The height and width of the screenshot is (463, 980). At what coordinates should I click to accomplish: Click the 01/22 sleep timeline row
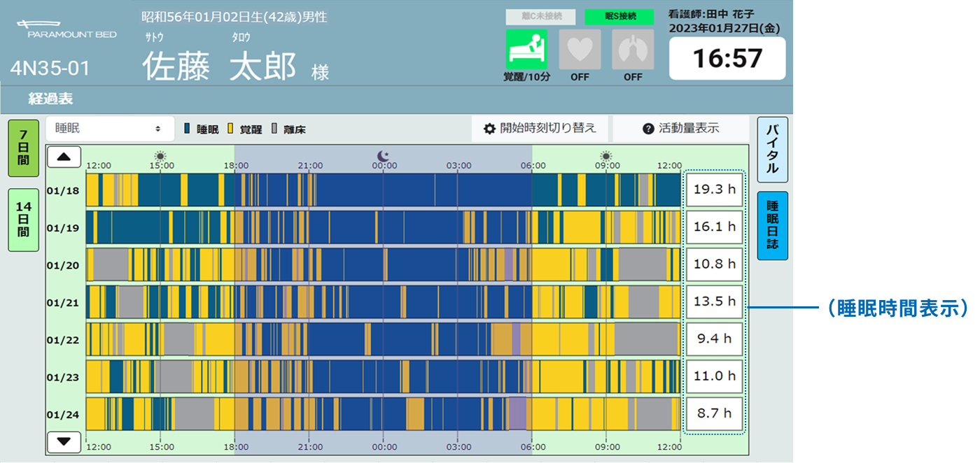383,339
